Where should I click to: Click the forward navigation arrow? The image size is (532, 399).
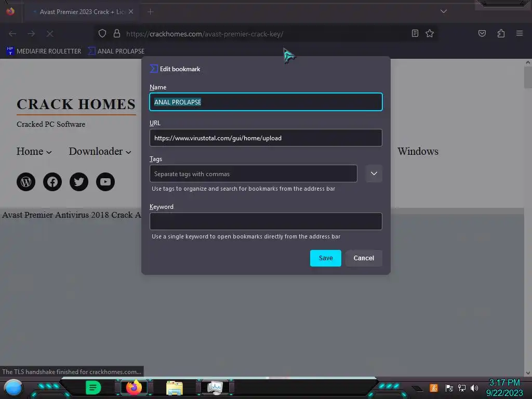pos(31,34)
